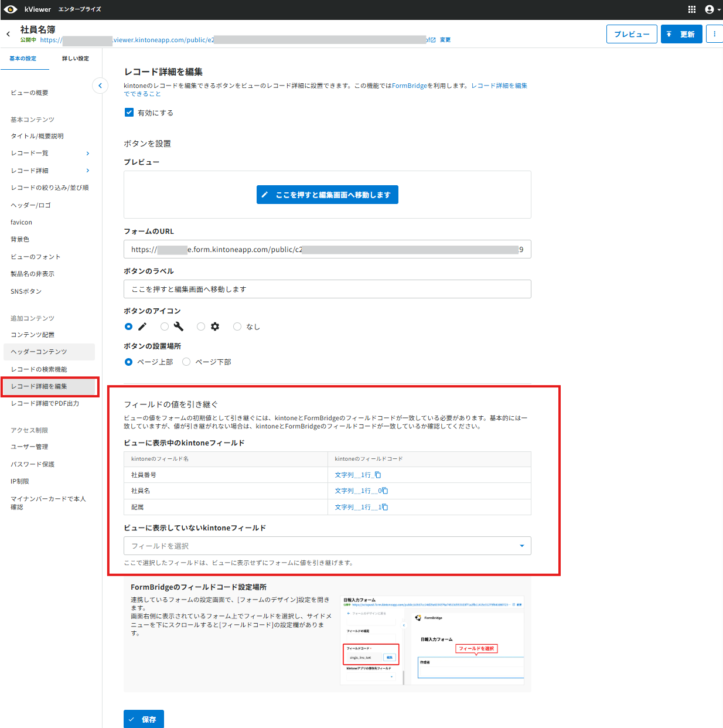723x728 pixels.
Task: Click the プレビュー button at top right
Action: [x=632, y=34]
